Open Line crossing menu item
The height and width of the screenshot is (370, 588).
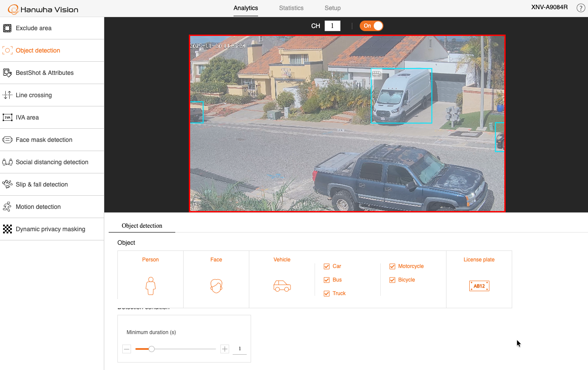[x=52, y=95]
